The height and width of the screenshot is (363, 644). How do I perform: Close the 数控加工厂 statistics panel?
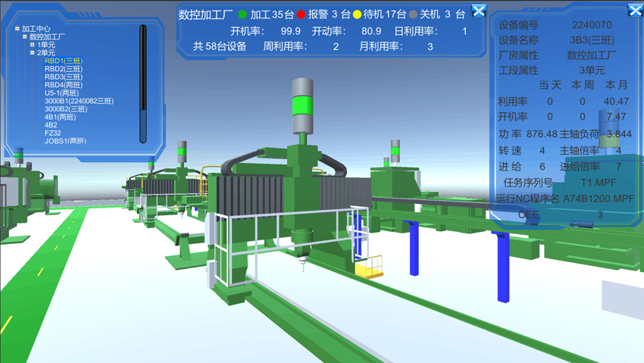[x=479, y=11]
